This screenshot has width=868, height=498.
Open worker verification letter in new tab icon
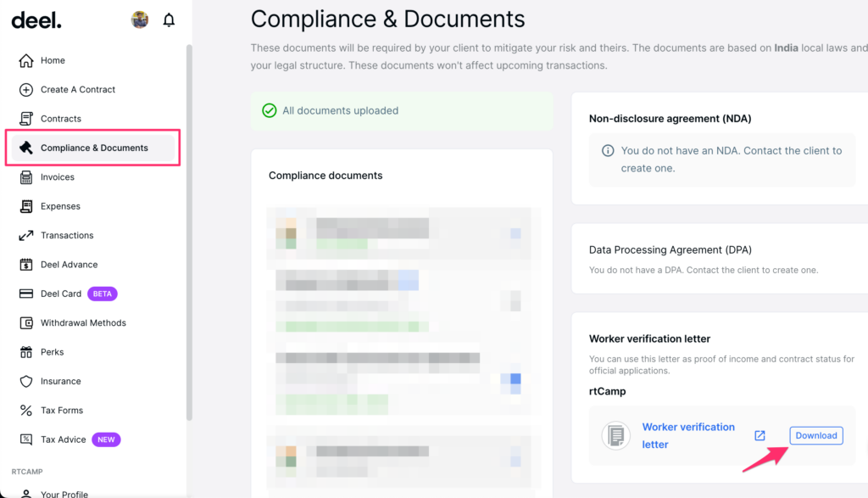(x=760, y=436)
